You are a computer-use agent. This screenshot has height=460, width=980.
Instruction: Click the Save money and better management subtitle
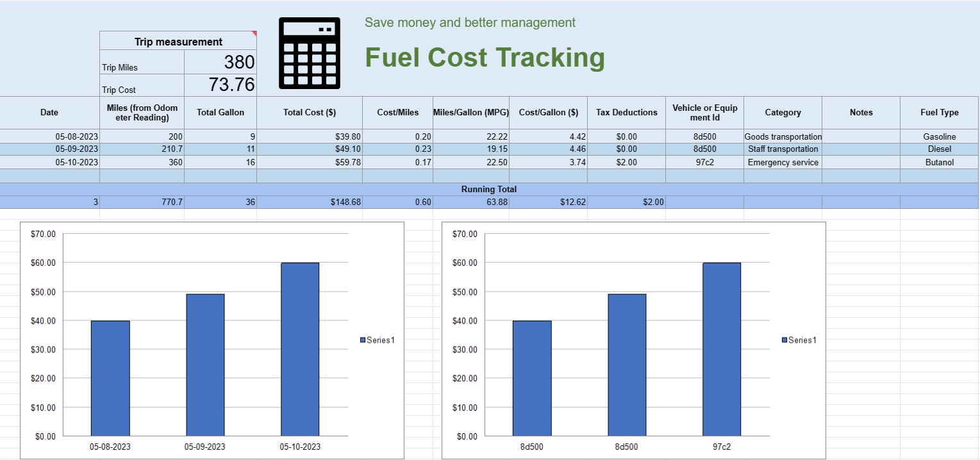click(x=469, y=22)
